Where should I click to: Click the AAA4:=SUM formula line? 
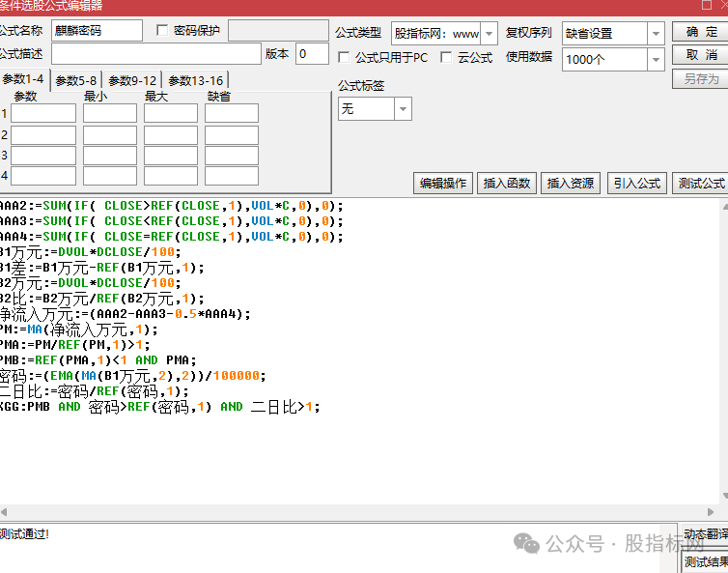click(x=171, y=237)
